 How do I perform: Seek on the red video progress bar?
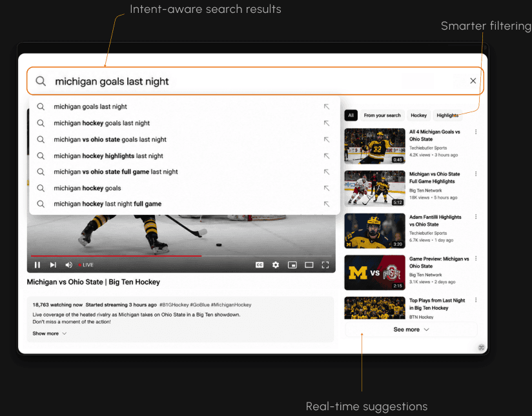181,256
